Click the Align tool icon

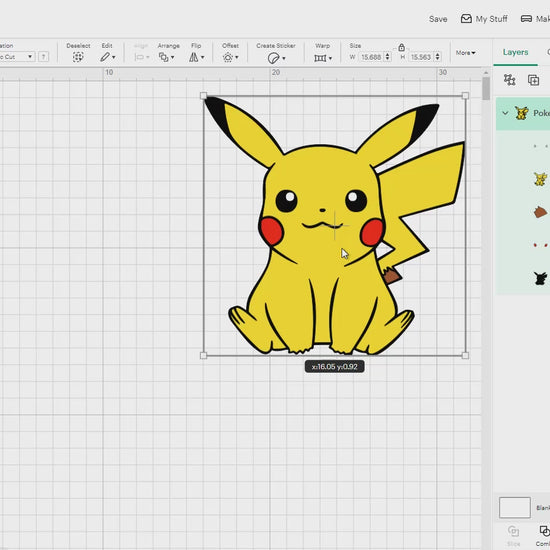point(139,57)
